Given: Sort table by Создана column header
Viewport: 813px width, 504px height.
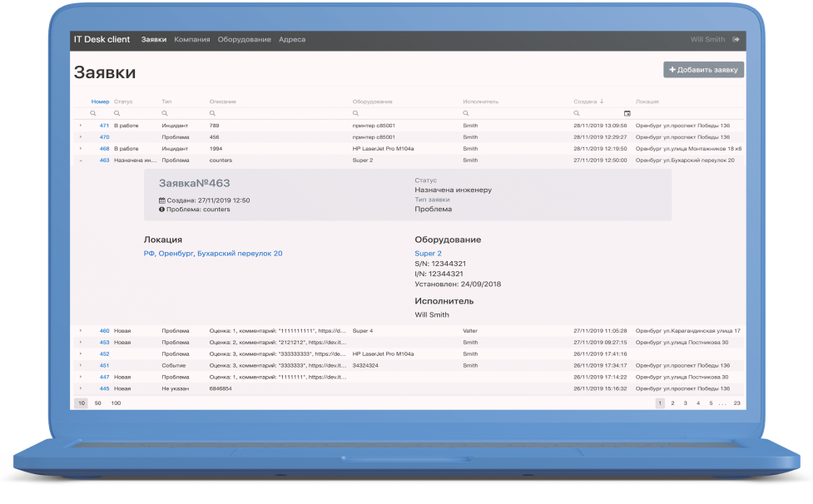Looking at the screenshot, I should (x=585, y=101).
